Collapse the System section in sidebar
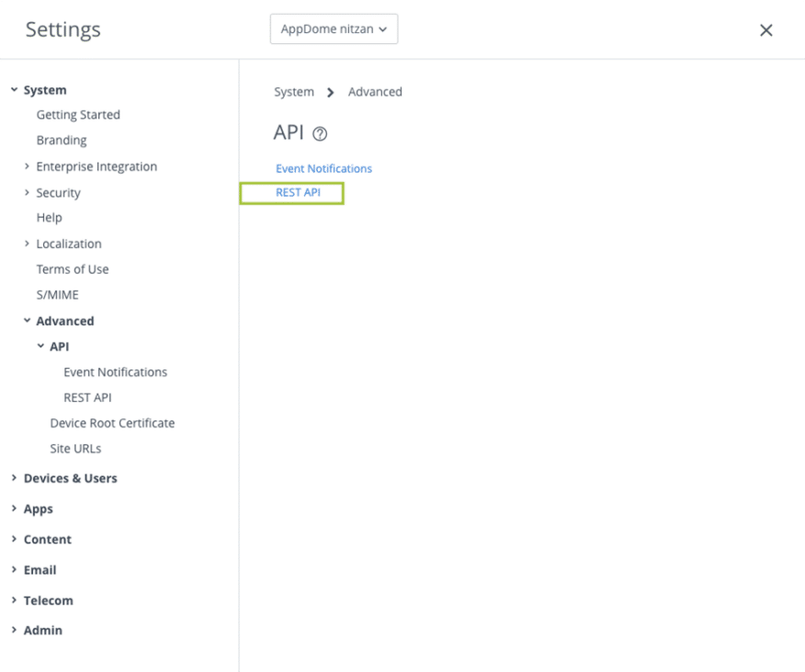Screen dimensions: 805x672 (x=13, y=89)
